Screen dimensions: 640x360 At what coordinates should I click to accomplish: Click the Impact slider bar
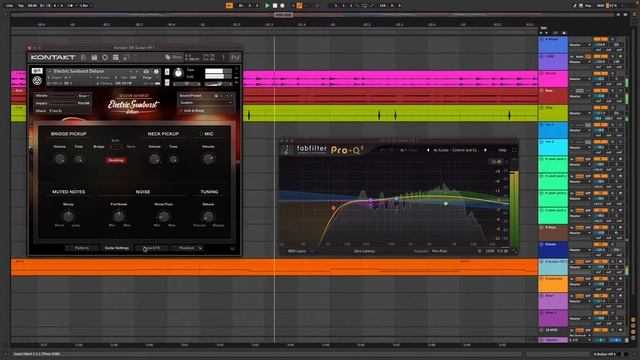tap(62, 104)
